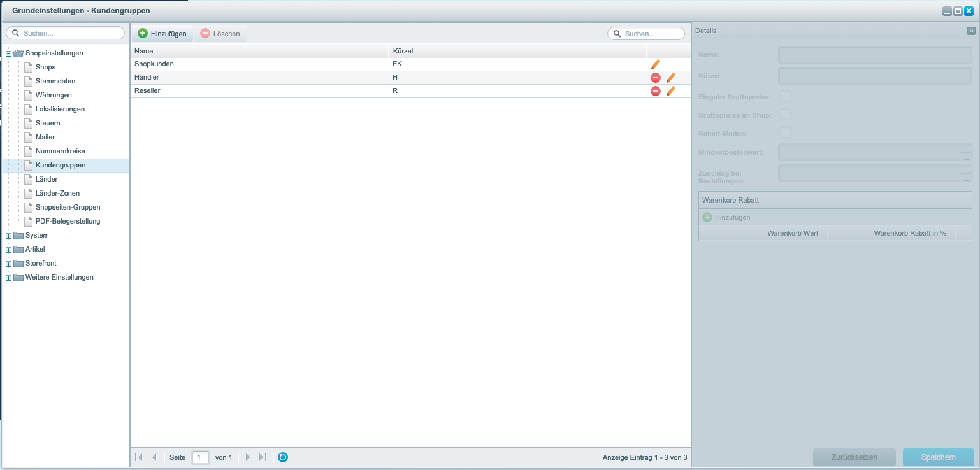
Task: Expand the System folder in tree
Action: tap(9, 236)
